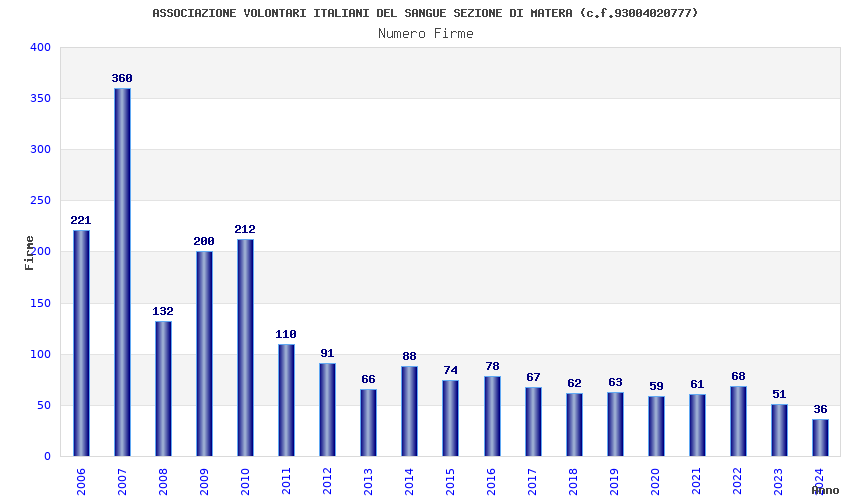Pick the 2020 bar labeled 59
Image resolution: width=850 pixels, height=500 pixels.
[x=656, y=426]
